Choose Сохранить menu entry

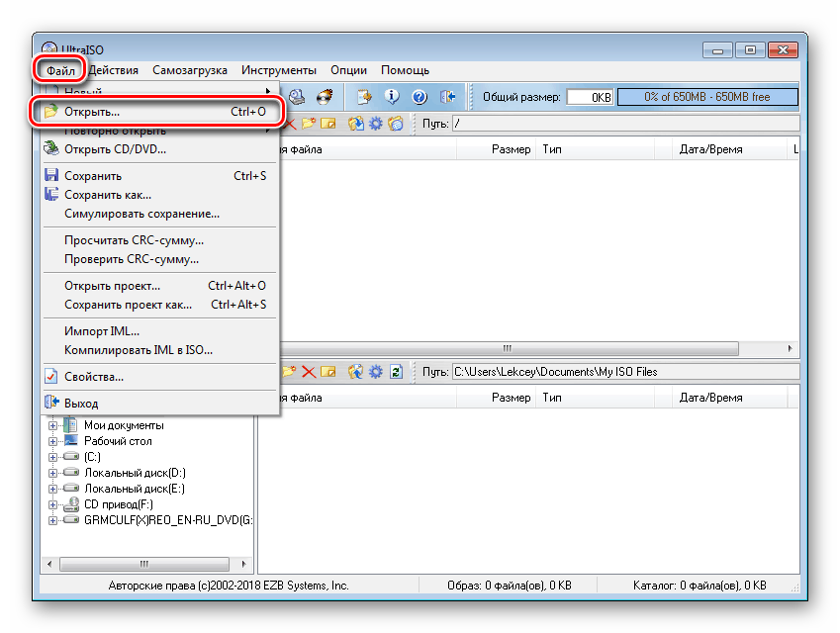pos(159,176)
